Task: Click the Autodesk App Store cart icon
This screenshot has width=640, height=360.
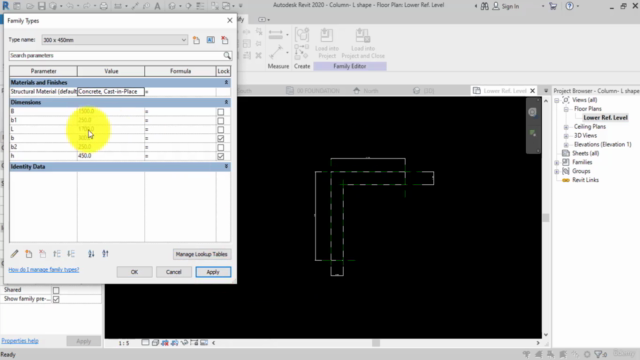Action: 553,6
